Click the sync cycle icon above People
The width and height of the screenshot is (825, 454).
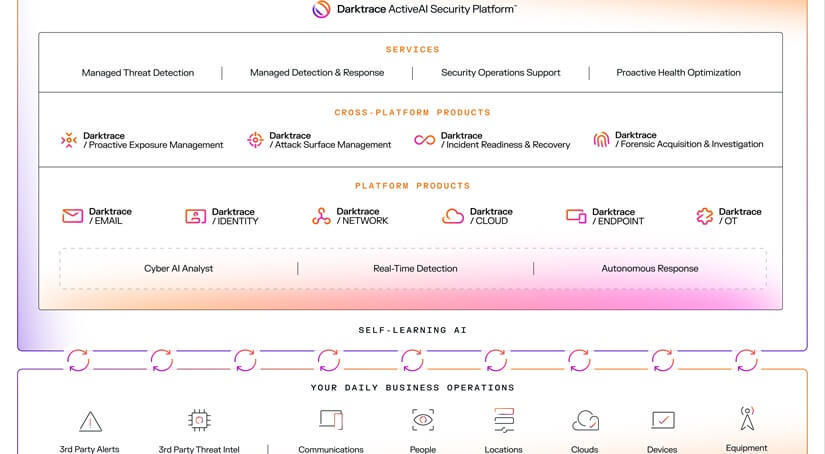click(412, 360)
